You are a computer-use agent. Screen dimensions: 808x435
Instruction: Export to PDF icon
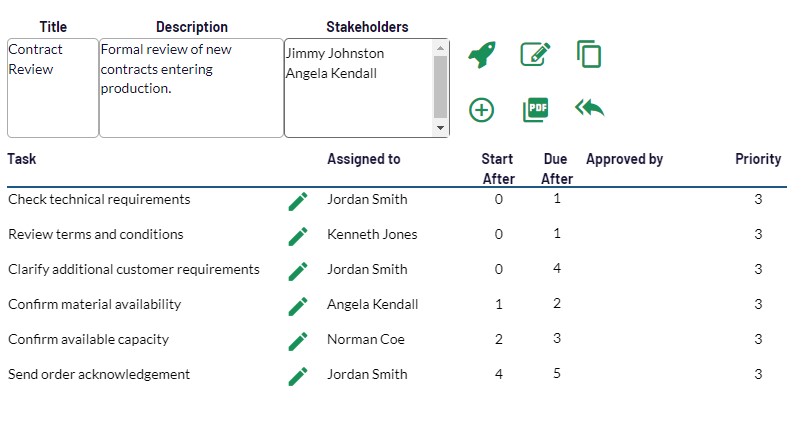click(x=536, y=109)
